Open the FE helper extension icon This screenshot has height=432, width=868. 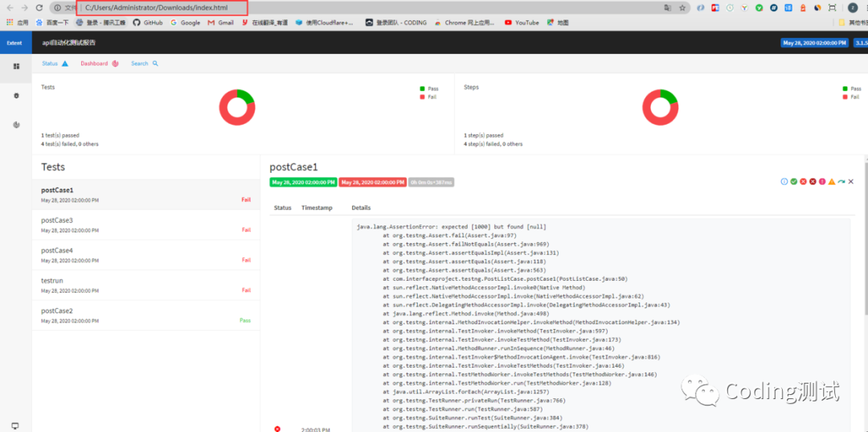(x=715, y=8)
